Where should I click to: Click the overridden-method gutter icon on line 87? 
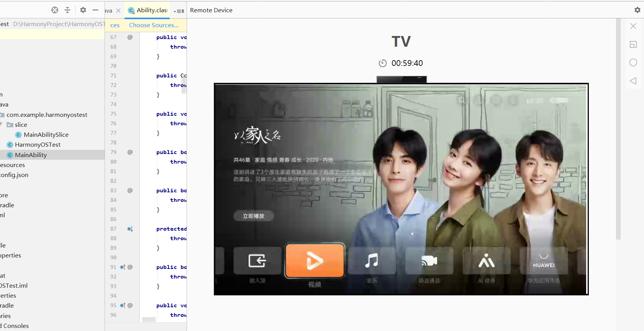pyautogui.click(x=130, y=229)
